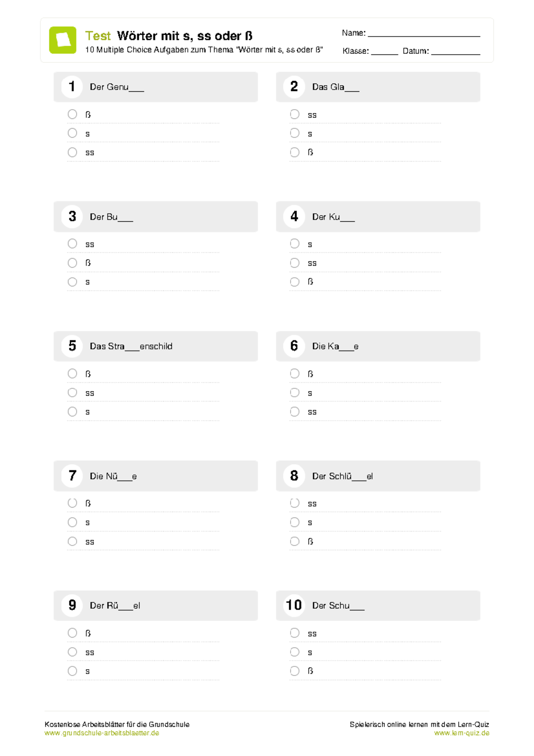This screenshot has height=756, width=534.
Task: Open www.lern-quiz.de link in footer
Action: pos(462,733)
